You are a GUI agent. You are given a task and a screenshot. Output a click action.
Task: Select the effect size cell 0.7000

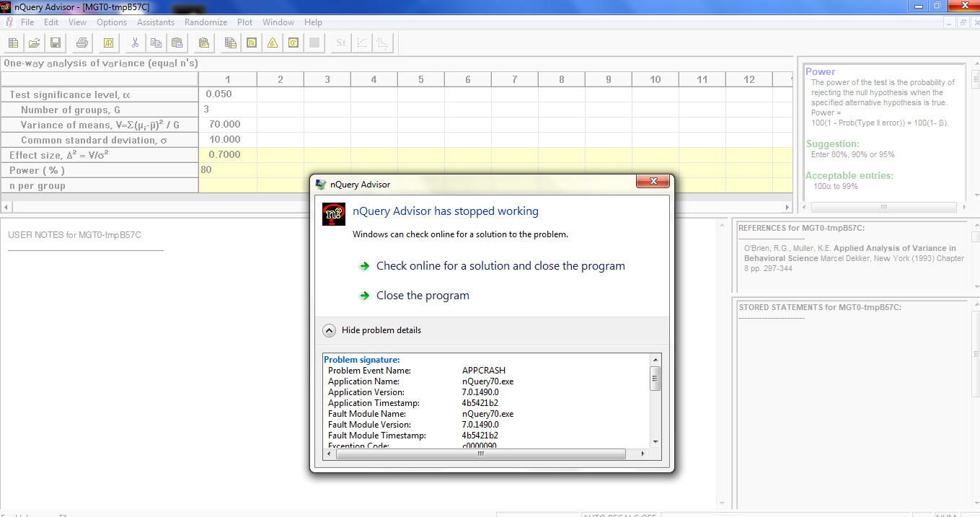(x=227, y=155)
